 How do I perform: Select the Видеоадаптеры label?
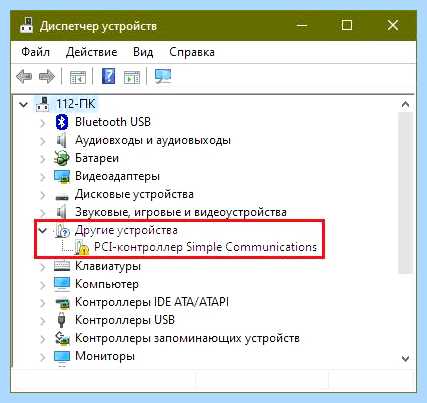pos(117,176)
